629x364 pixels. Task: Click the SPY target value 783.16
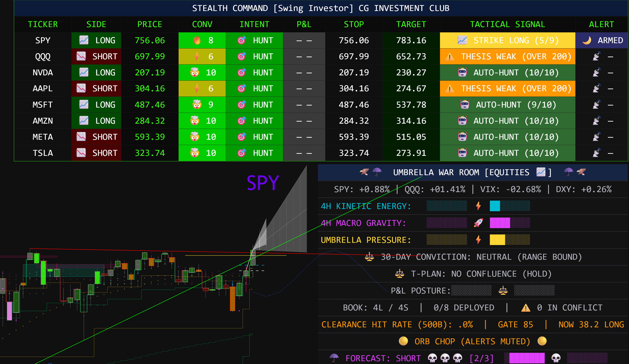click(411, 40)
